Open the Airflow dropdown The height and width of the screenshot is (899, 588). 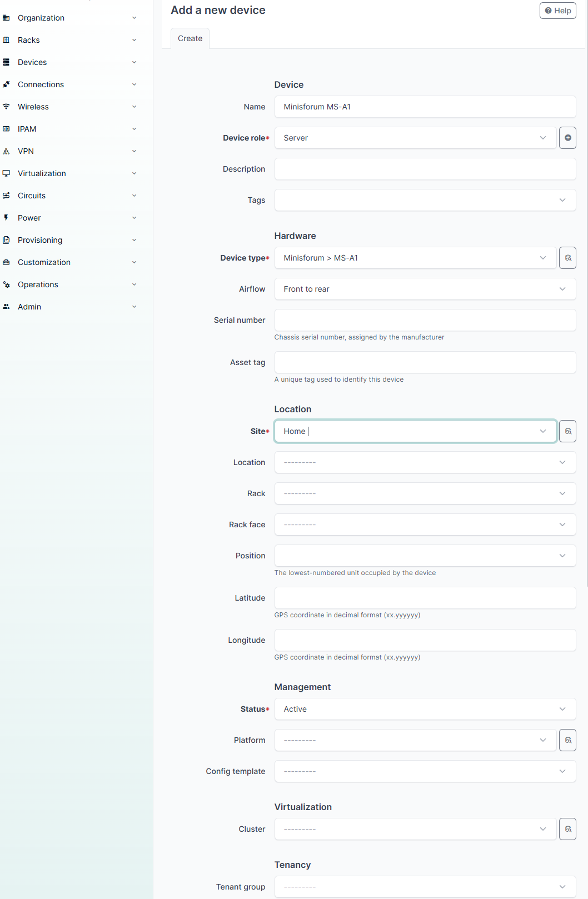click(x=425, y=289)
